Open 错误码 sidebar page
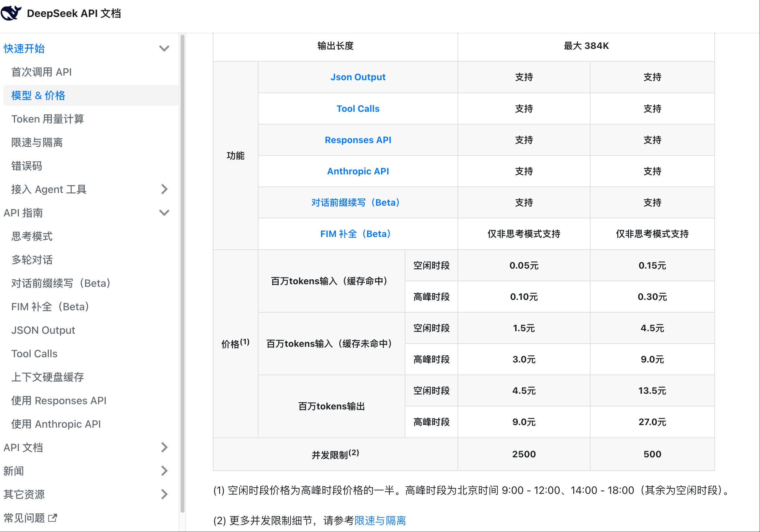 click(x=26, y=166)
